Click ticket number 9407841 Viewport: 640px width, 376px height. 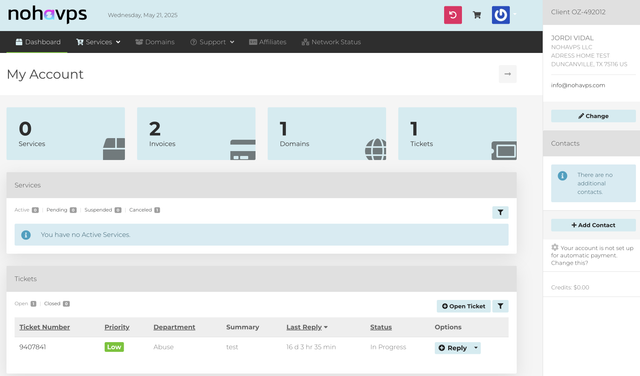point(33,347)
